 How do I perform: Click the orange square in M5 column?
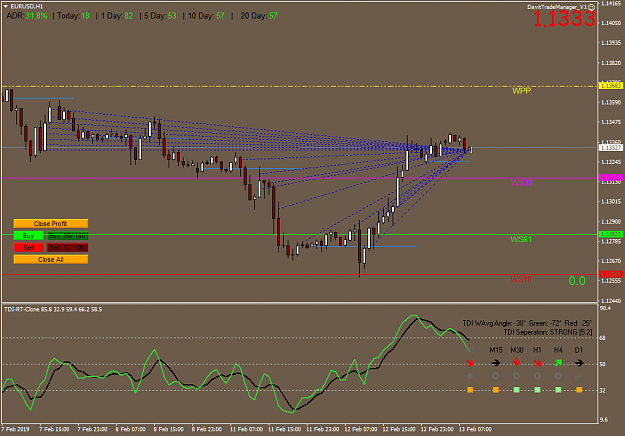pyautogui.click(x=470, y=390)
